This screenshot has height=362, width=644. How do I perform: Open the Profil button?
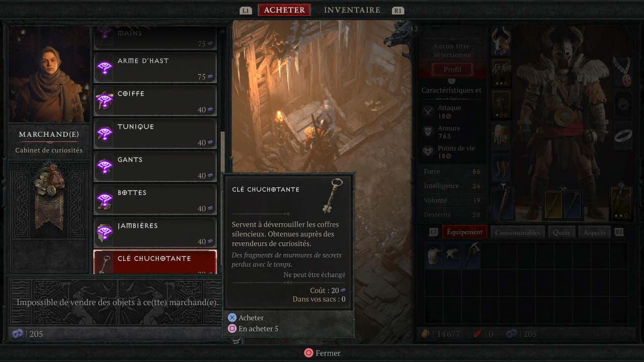click(452, 70)
